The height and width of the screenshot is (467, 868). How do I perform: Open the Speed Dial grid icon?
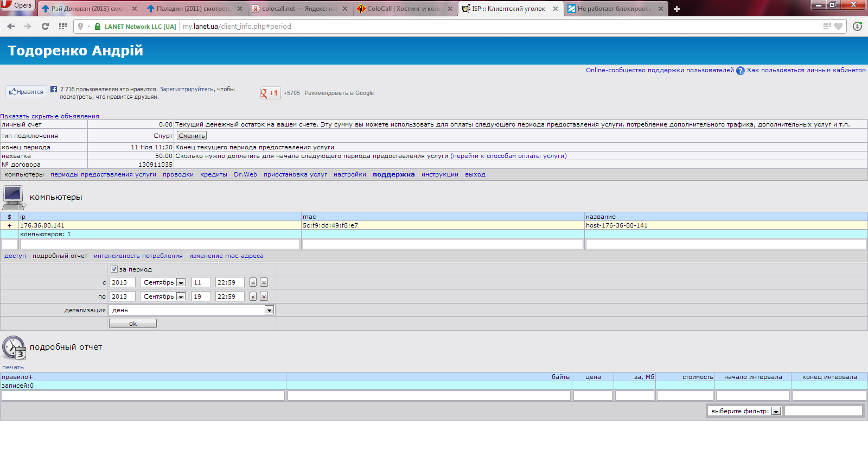point(63,26)
